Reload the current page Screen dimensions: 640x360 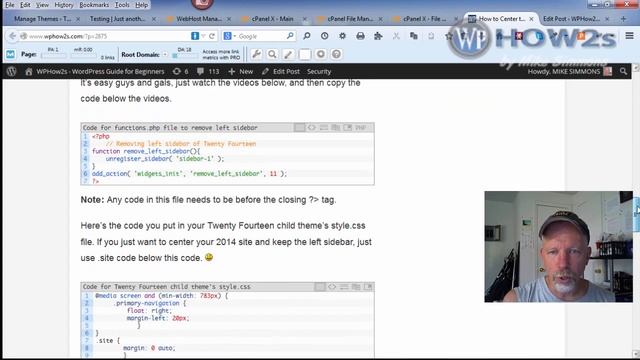tap(212, 36)
